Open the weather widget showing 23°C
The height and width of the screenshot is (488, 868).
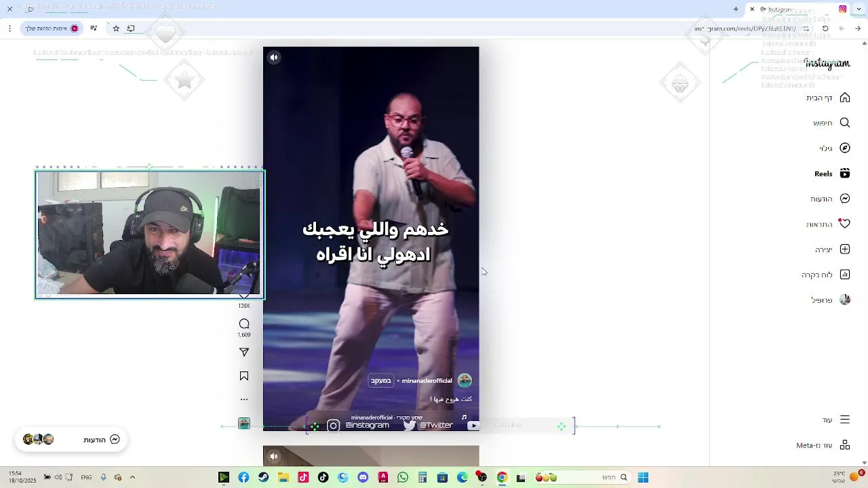tap(847, 477)
